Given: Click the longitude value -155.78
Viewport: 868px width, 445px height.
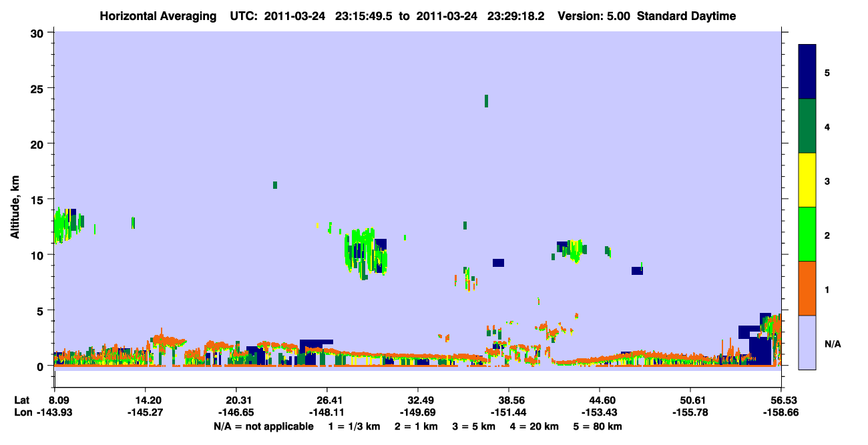Looking at the screenshot, I should (690, 412).
